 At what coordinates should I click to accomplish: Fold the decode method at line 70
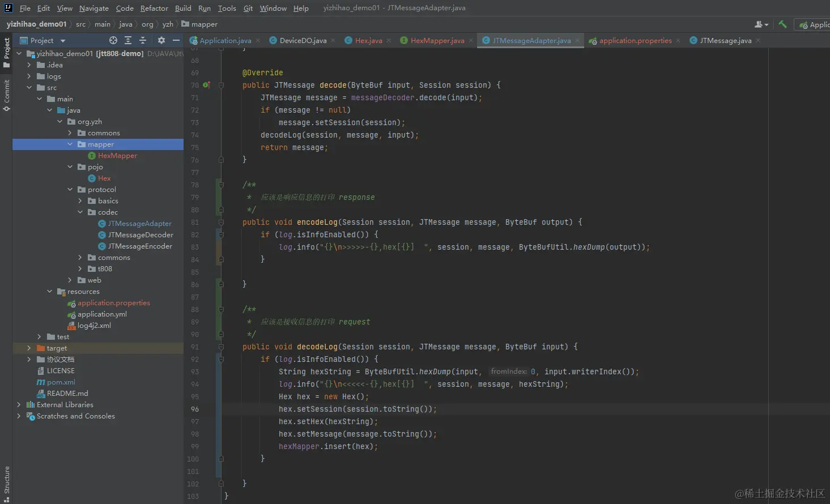point(221,86)
